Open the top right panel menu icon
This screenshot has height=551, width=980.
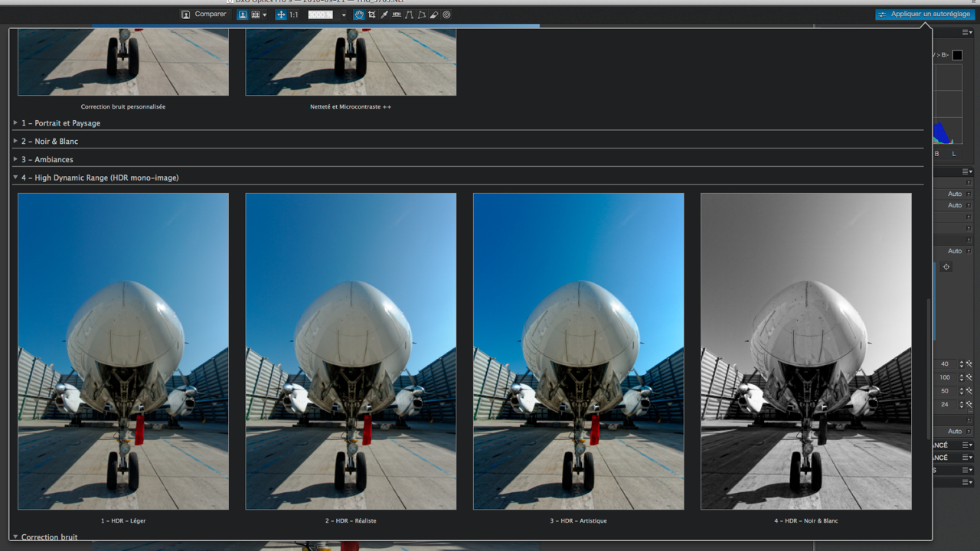click(967, 33)
